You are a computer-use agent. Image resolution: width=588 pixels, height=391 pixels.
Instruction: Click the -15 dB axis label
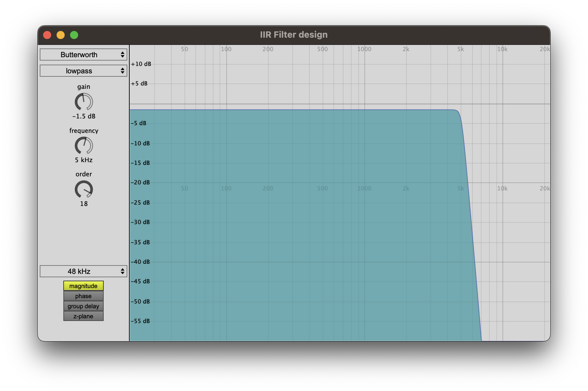point(140,163)
